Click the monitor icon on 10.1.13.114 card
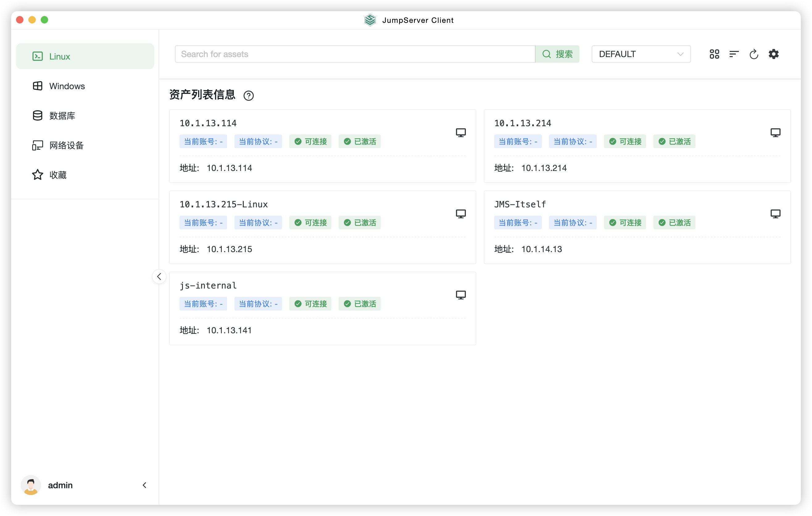 point(461,132)
